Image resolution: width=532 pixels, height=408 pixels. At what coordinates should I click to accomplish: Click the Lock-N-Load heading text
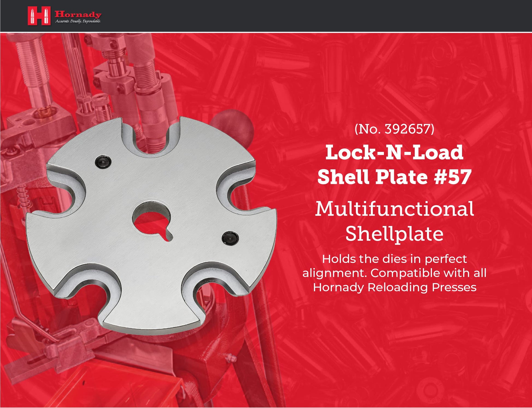click(x=394, y=152)
